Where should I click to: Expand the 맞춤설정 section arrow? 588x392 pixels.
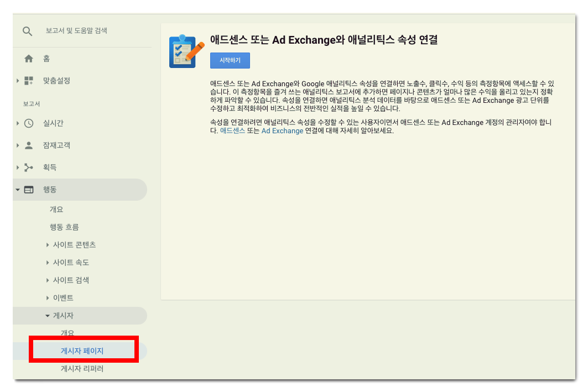pos(18,81)
